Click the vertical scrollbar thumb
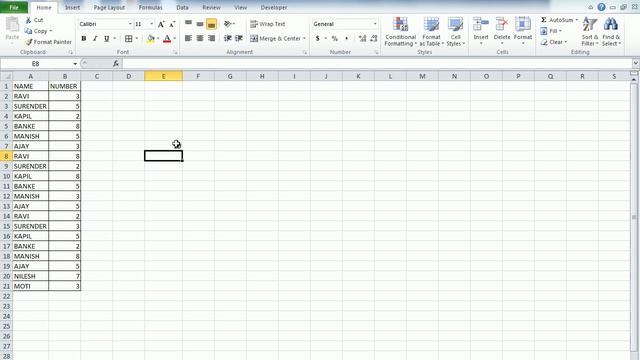Viewport: 640px width, 360px height. coord(634,217)
